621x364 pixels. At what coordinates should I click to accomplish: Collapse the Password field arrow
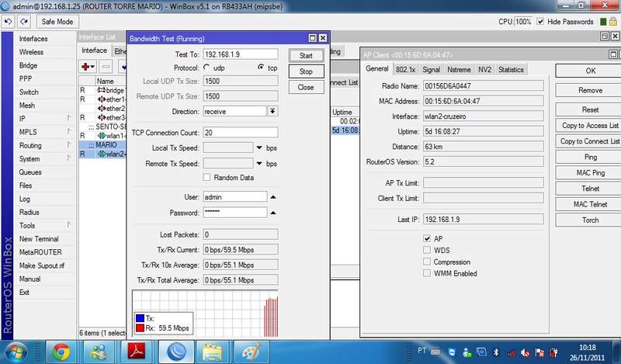pyautogui.click(x=273, y=213)
